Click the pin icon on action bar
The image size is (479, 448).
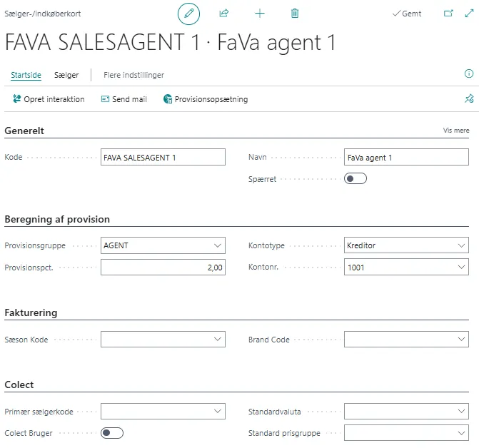(x=469, y=99)
